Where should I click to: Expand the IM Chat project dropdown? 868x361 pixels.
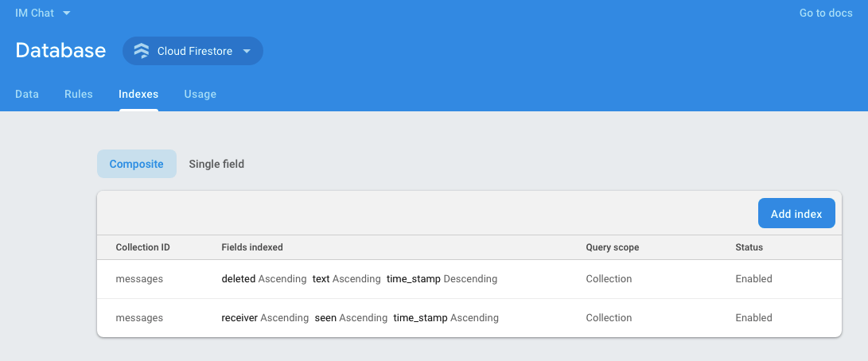tap(66, 13)
